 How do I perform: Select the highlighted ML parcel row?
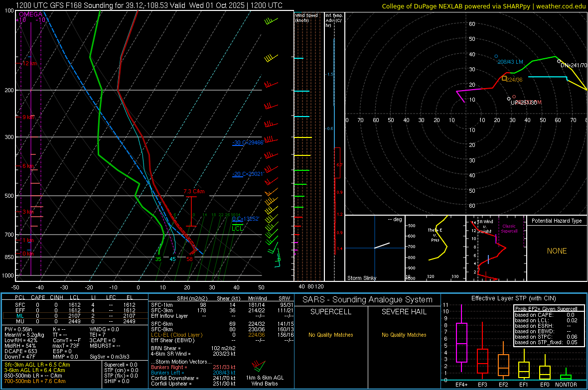pos(75,316)
